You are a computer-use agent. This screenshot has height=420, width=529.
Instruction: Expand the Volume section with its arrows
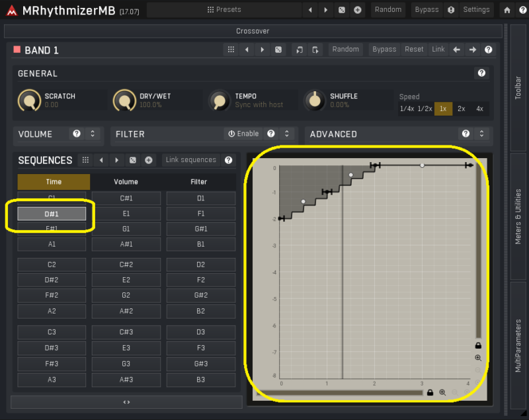click(93, 134)
